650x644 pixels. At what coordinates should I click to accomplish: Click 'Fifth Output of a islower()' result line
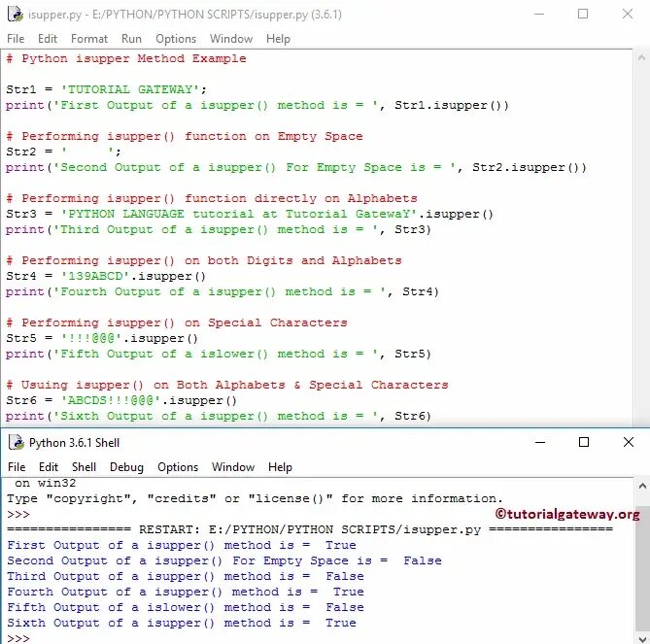(x=186, y=607)
